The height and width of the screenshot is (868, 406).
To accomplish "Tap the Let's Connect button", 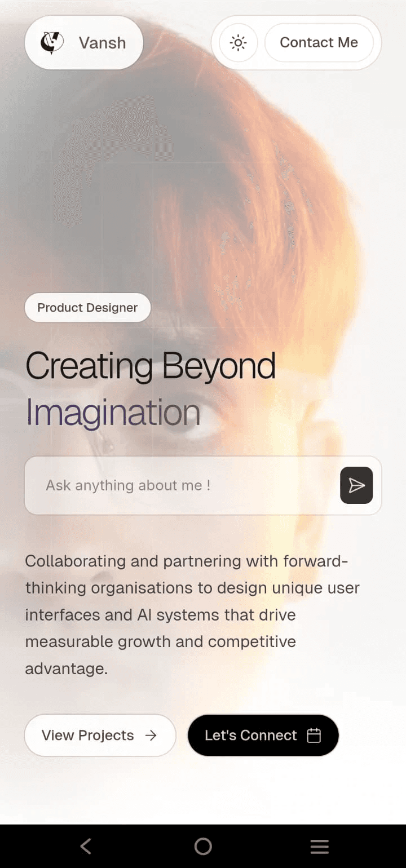I will coord(263,736).
